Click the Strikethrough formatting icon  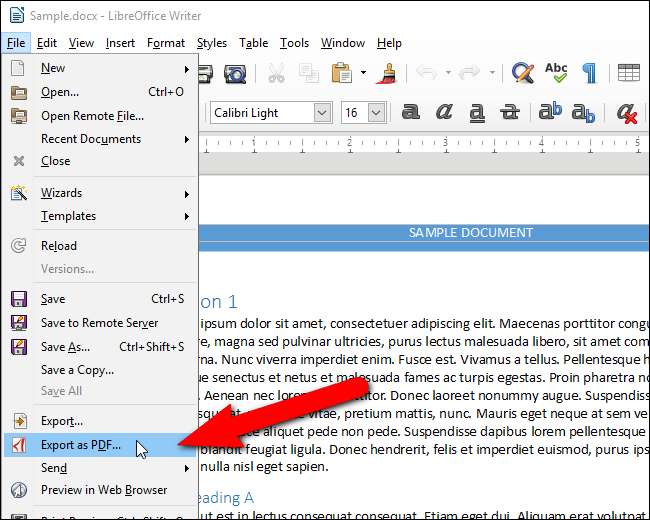pyautogui.click(x=510, y=113)
